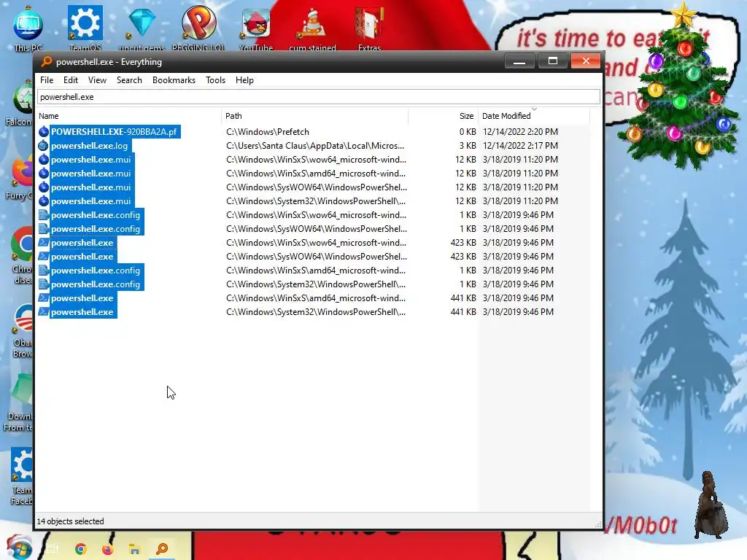Viewport: 747px width, 560px height.
Task: Open TeamOS desktop shortcut
Action: (85, 28)
